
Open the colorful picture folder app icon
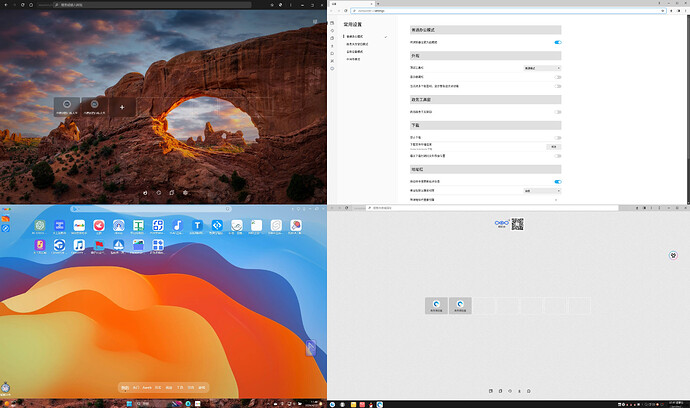tap(138, 245)
